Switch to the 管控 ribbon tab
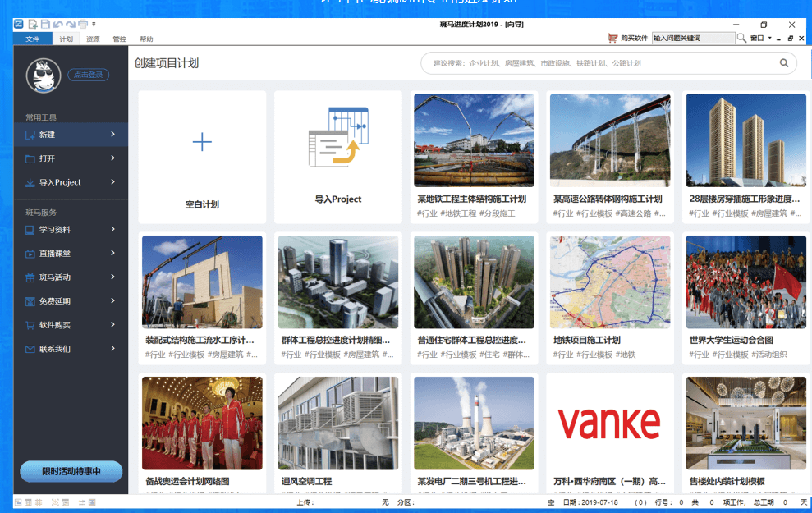Viewport: 812px width, 513px height. [120, 39]
